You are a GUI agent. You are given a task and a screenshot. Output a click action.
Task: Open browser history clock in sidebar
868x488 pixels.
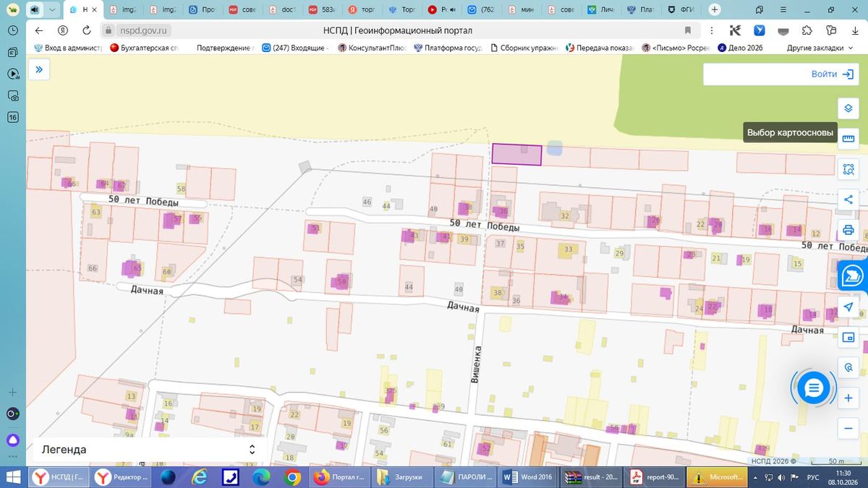12,30
